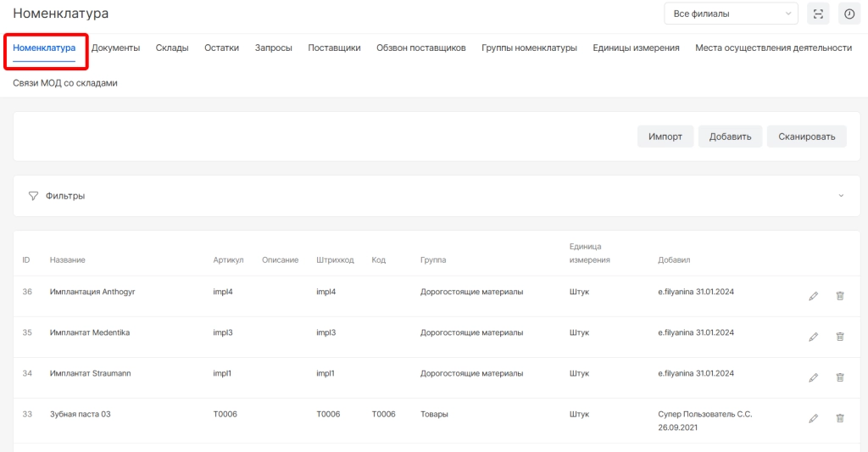Click the Название column header

click(68, 259)
